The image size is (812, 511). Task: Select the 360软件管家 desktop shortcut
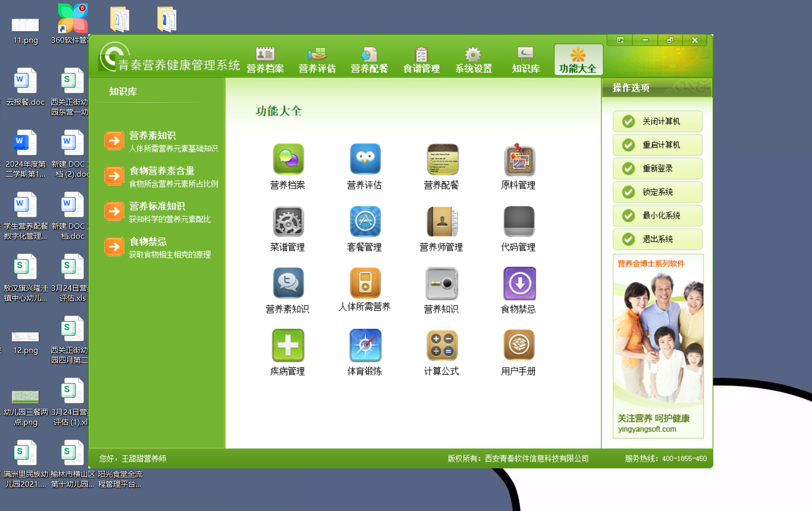[72, 25]
